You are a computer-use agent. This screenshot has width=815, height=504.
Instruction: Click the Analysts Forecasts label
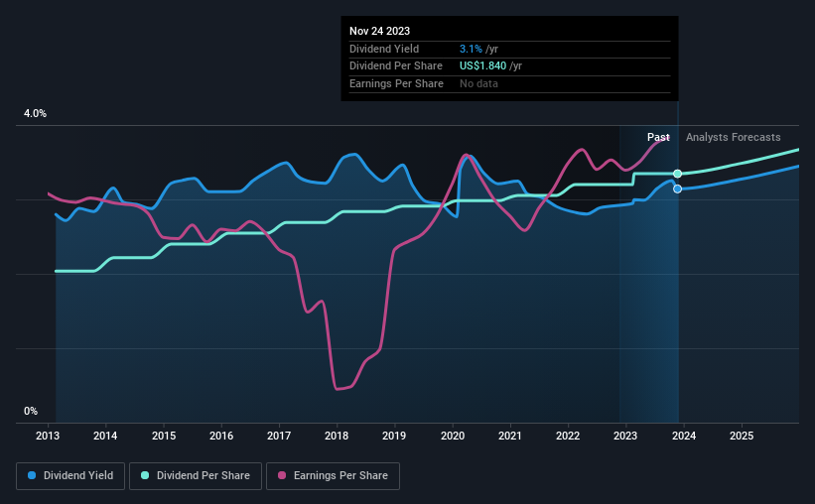pos(733,137)
